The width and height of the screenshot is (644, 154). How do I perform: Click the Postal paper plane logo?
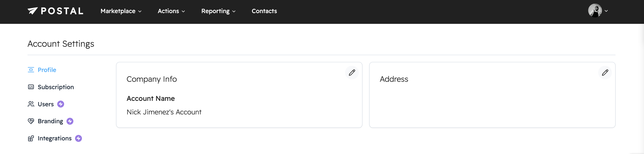click(x=33, y=11)
